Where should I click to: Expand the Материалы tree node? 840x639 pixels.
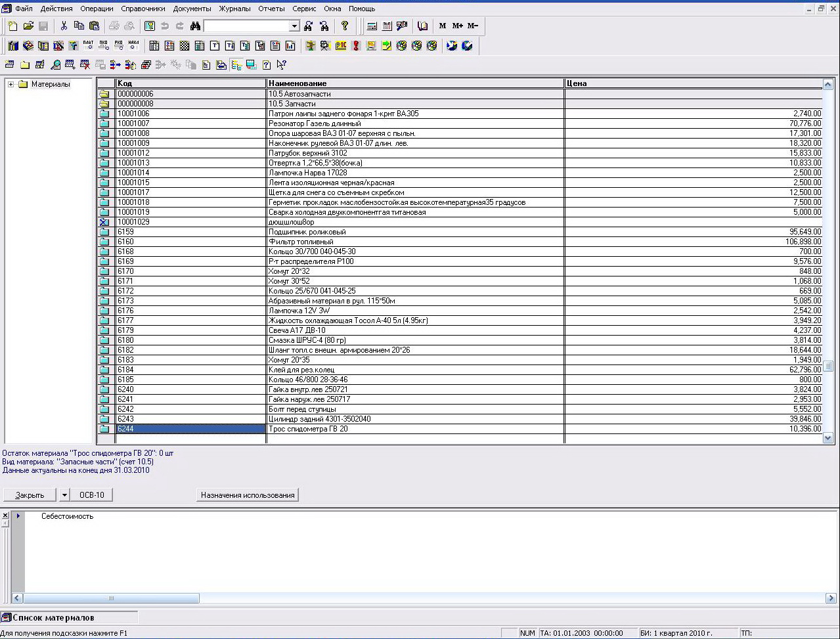click(11, 84)
